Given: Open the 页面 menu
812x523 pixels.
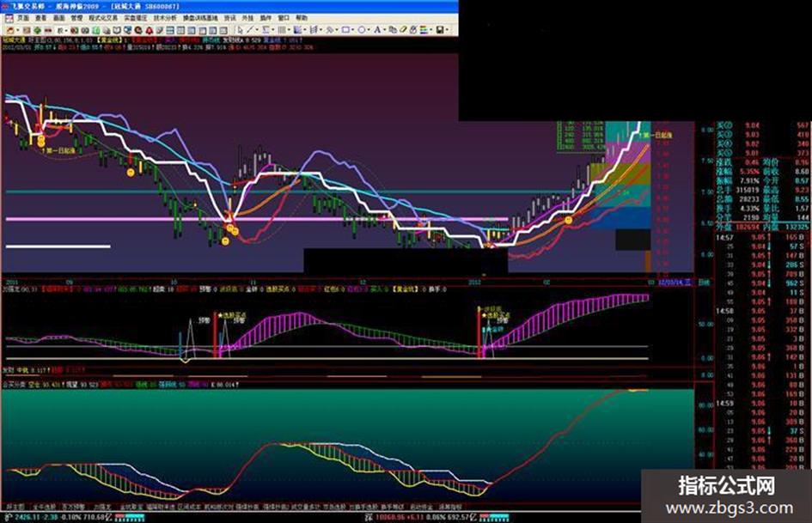Looking at the screenshot, I should (23, 18).
